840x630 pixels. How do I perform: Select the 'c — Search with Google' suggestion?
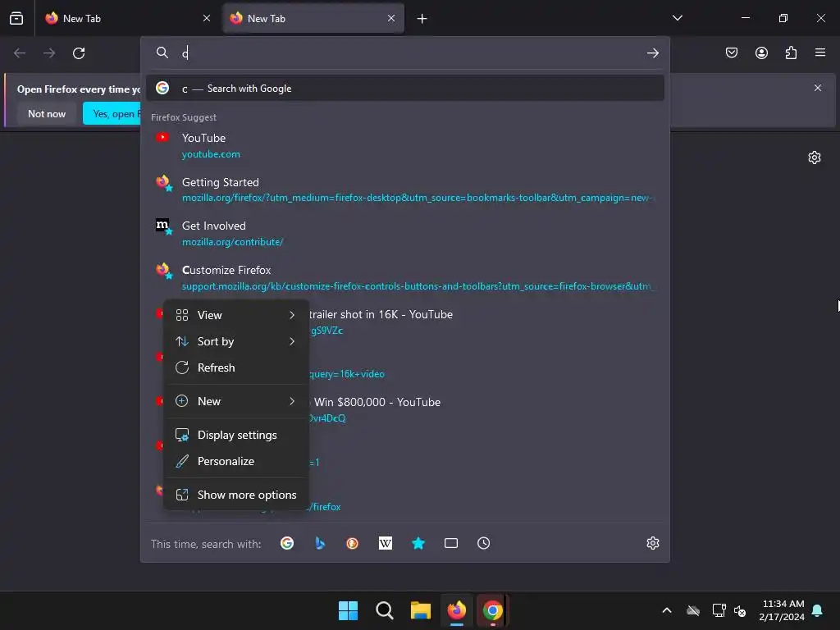tap(405, 89)
